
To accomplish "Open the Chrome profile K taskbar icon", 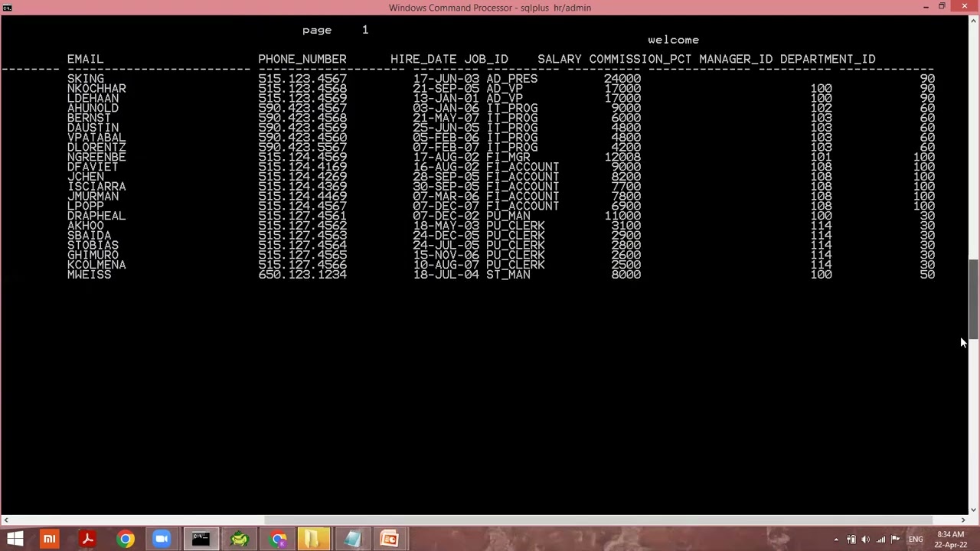I will click(277, 539).
